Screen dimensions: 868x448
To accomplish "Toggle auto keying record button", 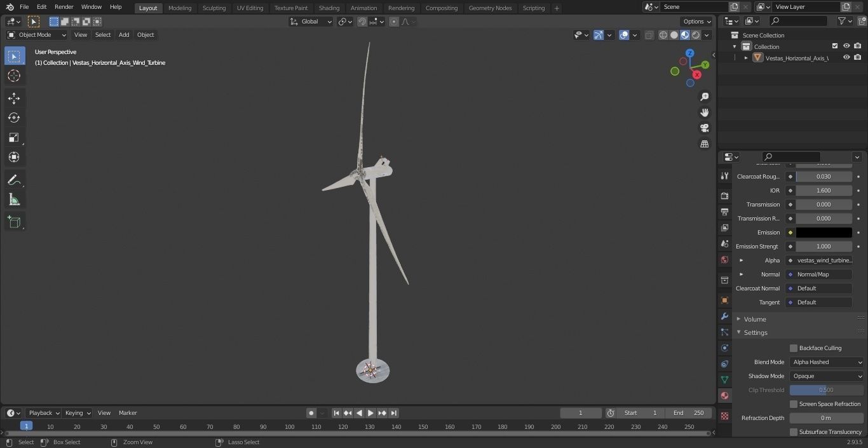I will click(x=311, y=413).
